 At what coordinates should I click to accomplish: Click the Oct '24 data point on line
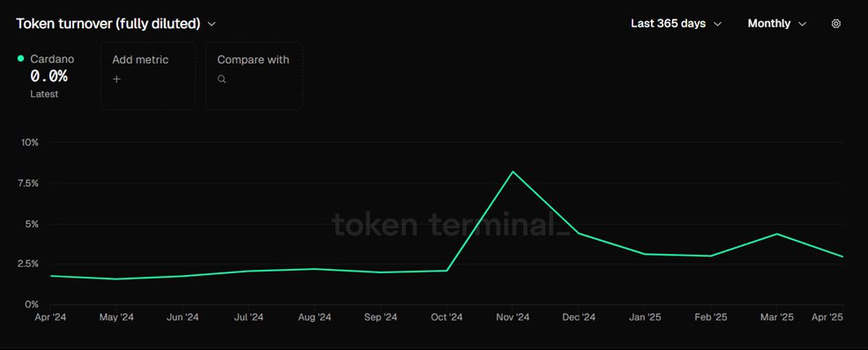446,271
